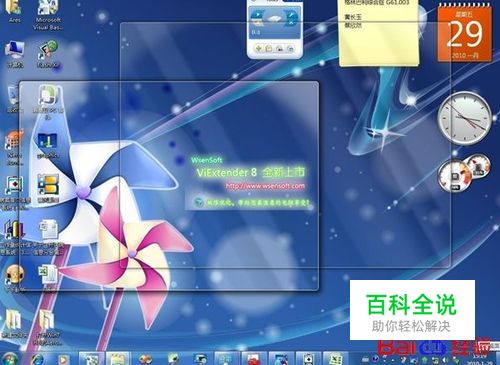Open the dark blue book-shaped desktop shortcut

pos(48,145)
